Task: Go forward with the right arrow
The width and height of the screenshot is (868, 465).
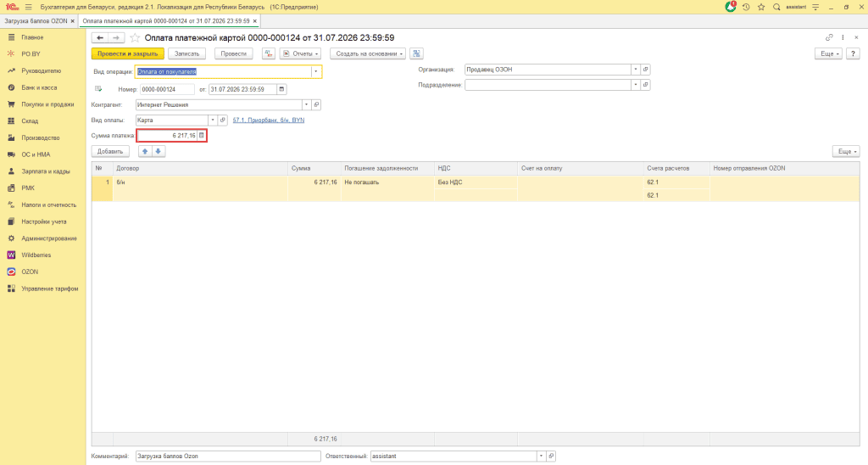Action: point(115,37)
